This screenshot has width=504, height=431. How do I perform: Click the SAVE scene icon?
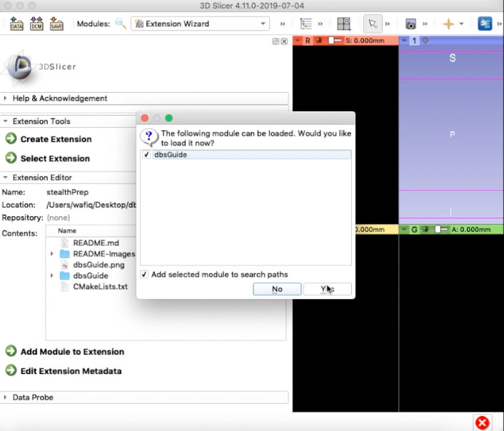(x=56, y=24)
